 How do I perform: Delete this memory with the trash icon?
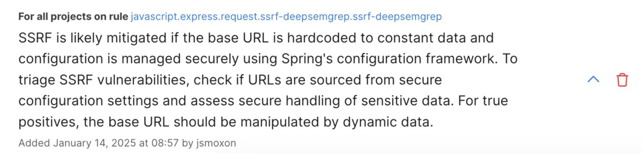[622, 80]
